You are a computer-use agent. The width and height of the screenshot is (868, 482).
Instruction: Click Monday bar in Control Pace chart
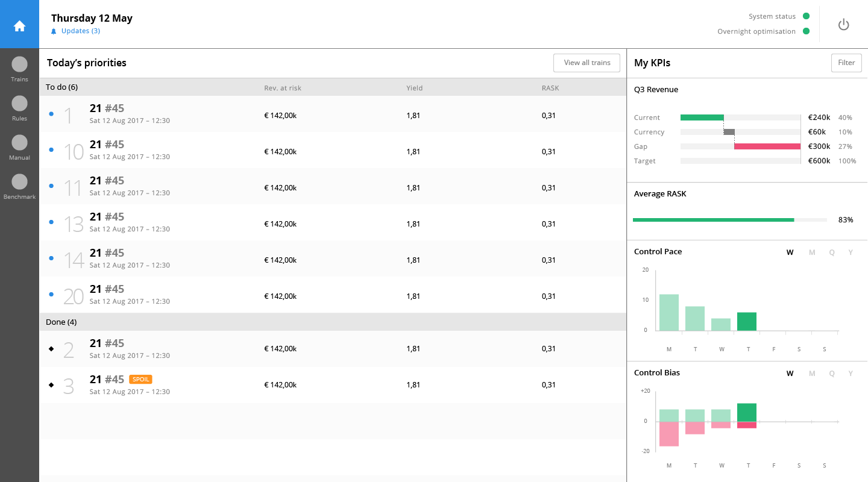669,312
